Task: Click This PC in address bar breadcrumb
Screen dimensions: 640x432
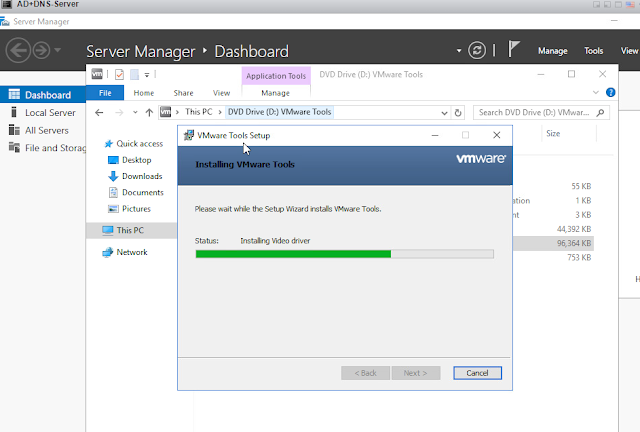Action: pos(199,112)
